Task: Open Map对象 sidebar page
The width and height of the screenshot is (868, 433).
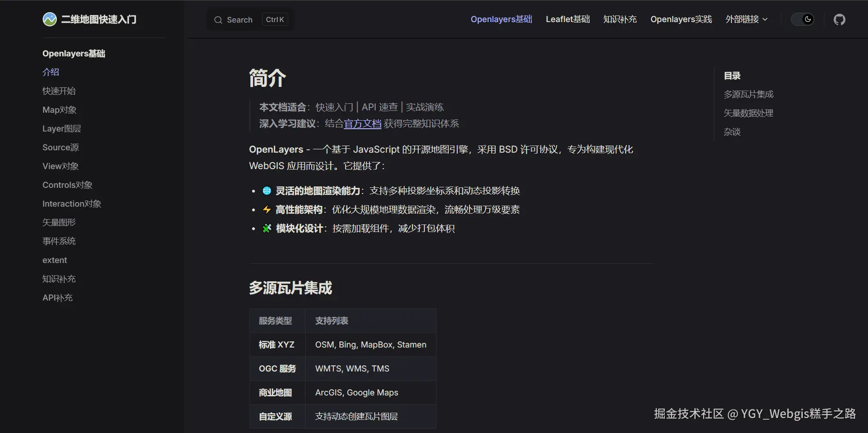Action: [x=60, y=109]
